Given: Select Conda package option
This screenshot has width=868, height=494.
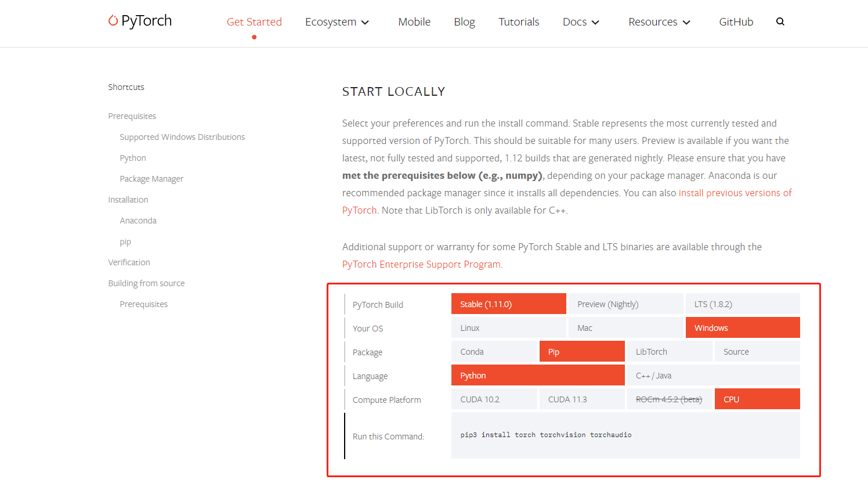Looking at the screenshot, I should (494, 351).
